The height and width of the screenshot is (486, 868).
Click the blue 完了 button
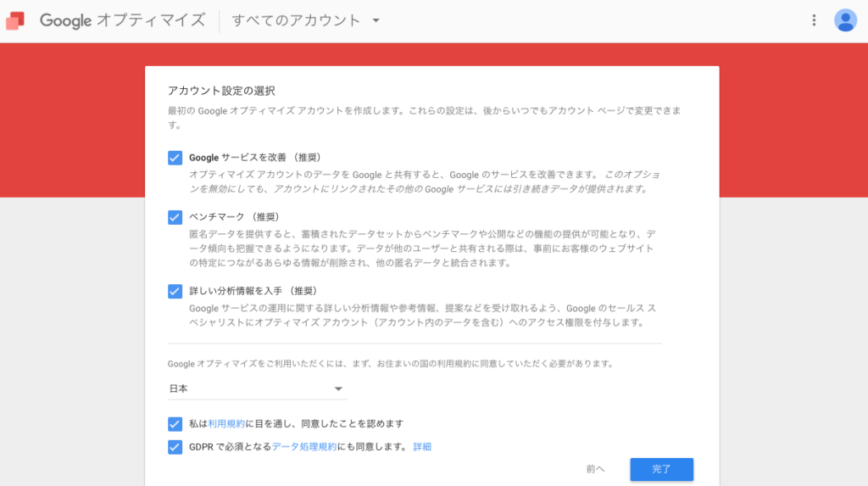pyautogui.click(x=661, y=469)
